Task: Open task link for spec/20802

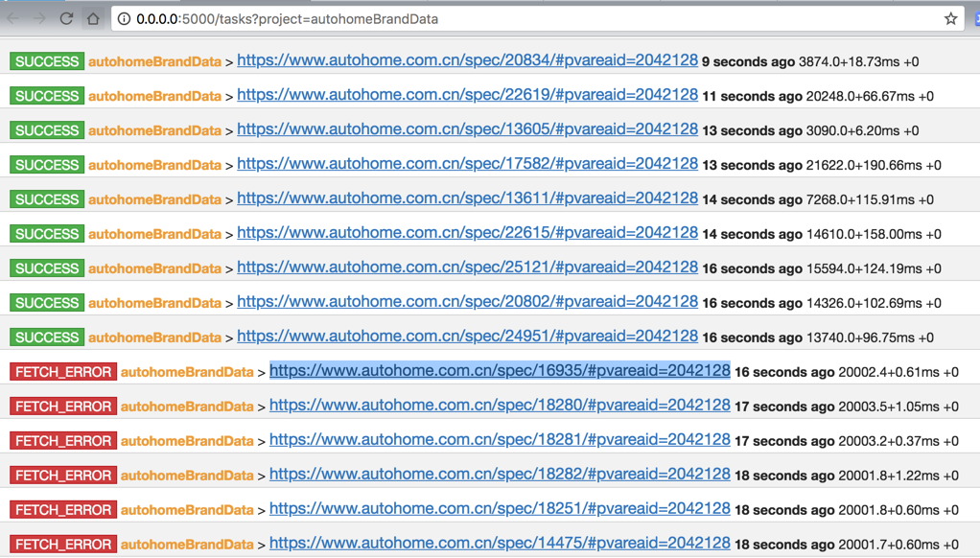Action: click(467, 300)
